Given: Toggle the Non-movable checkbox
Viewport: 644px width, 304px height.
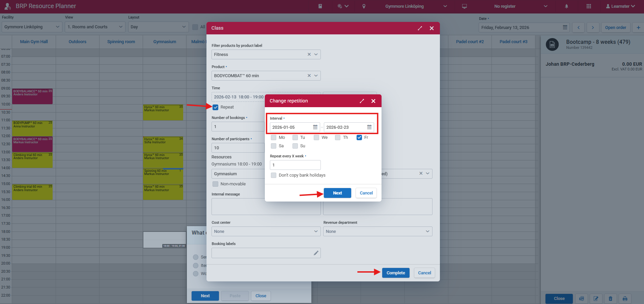Looking at the screenshot, I should pos(215,184).
